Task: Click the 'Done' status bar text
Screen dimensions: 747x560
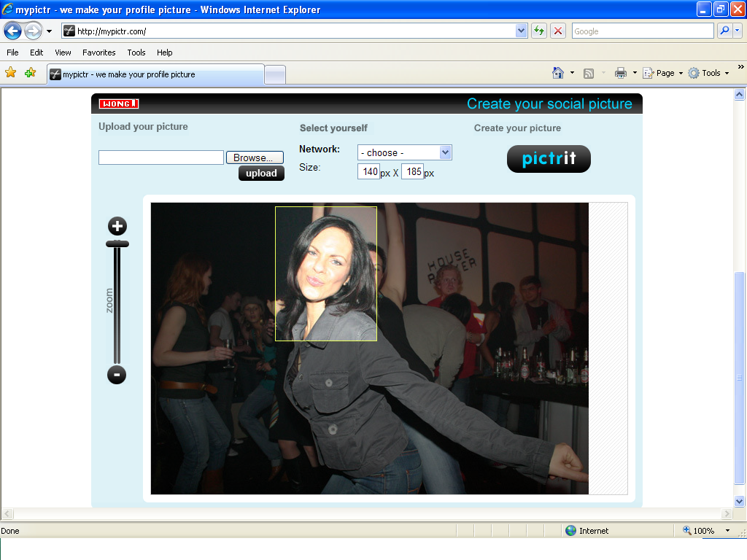Action: [x=10, y=531]
